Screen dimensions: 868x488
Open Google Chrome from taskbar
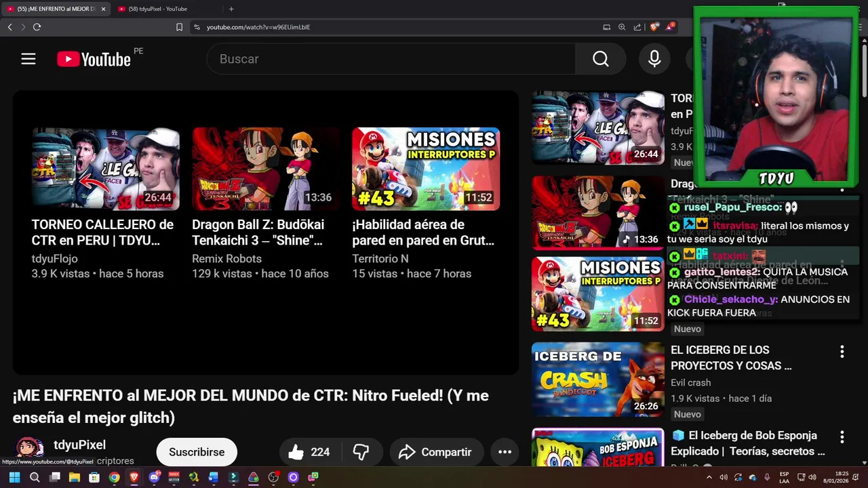(115, 477)
